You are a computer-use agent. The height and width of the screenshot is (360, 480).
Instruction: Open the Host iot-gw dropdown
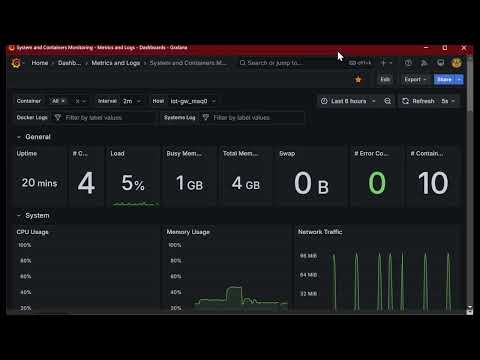coord(193,101)
